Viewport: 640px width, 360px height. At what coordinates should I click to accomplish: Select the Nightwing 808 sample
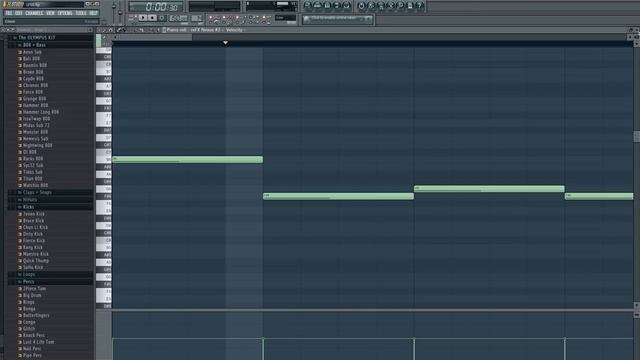point(38,145)
